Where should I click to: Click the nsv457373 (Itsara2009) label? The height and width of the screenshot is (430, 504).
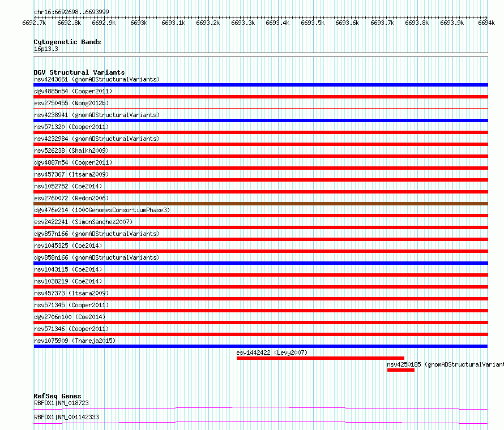pos(71,293)
